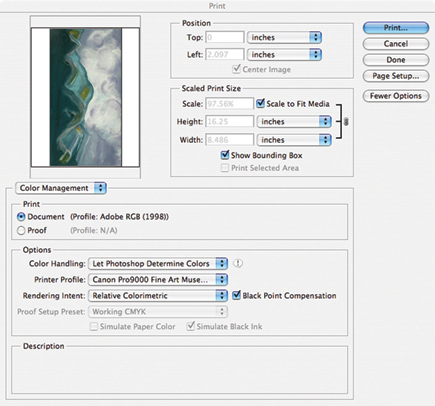Select the Proof radio button
The height and width of the screenshot is (406, 435).
(x=21, y=230)
